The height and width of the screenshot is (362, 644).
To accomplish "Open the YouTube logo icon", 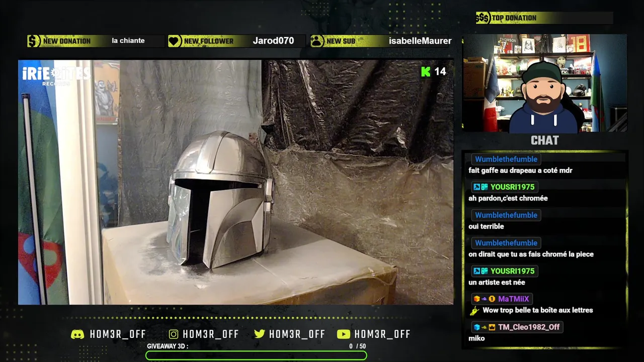I will (x=344, y=334).
